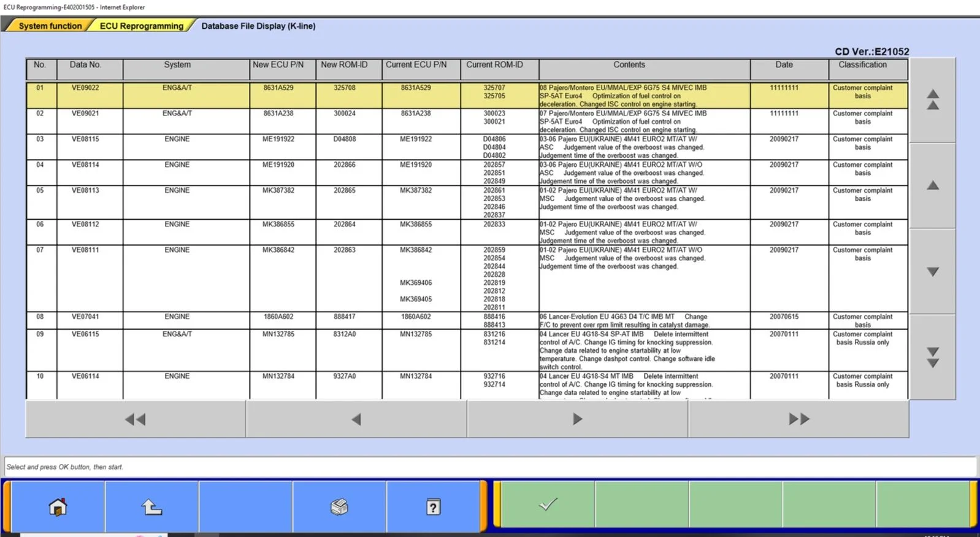Switch to the System function tab

[50, 26]
